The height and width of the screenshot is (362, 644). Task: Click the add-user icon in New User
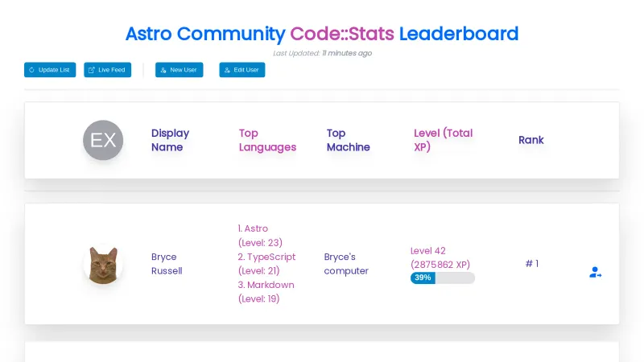coord(163,70)
